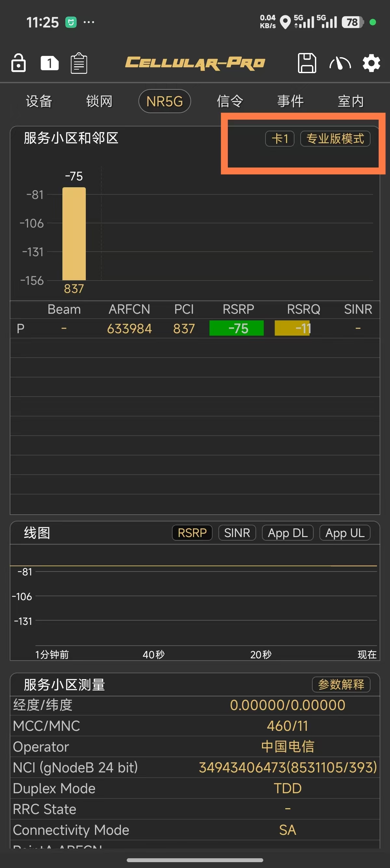390x868 pixels.
Task: Open the clipboard log icon
Action: (79, 63)
